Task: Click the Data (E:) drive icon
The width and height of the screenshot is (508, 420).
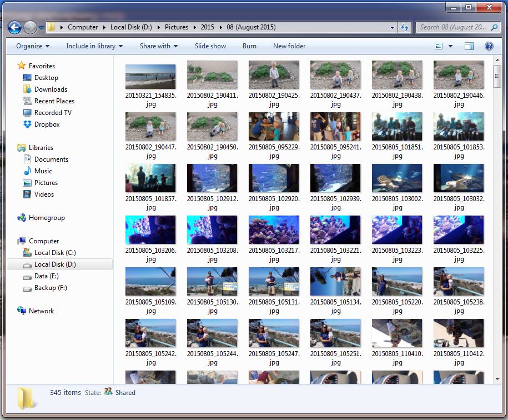Action: click(27, 277)
